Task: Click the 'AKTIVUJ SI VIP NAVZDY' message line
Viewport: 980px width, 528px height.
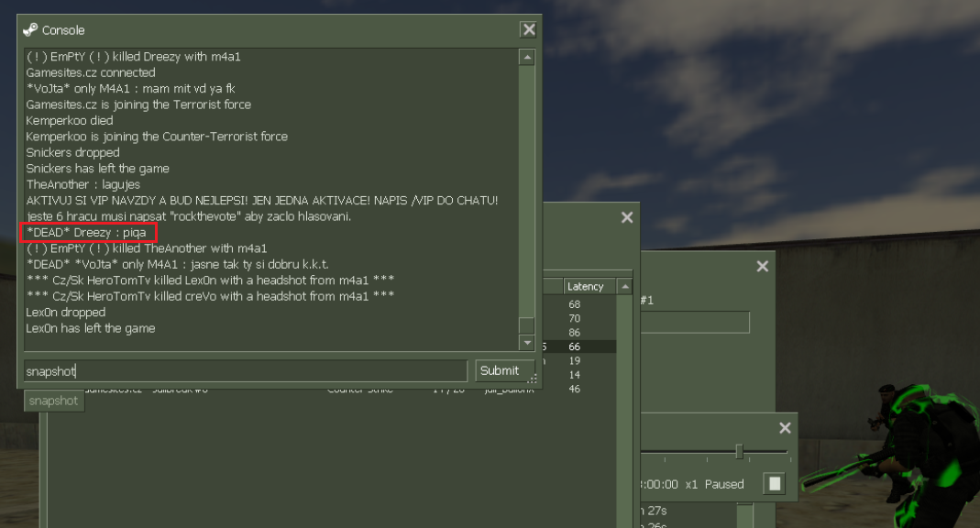Action: (262, 201)
